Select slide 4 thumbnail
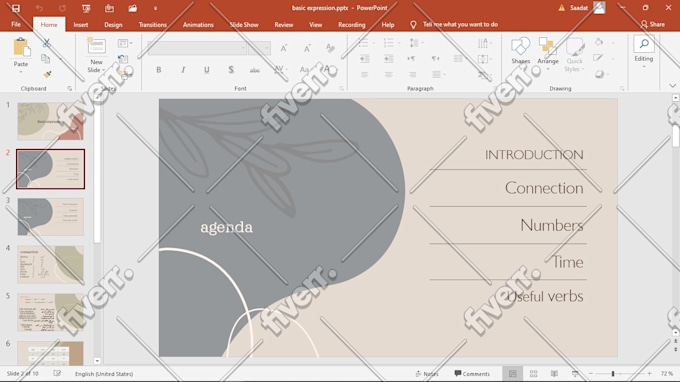 pos(50,264)
